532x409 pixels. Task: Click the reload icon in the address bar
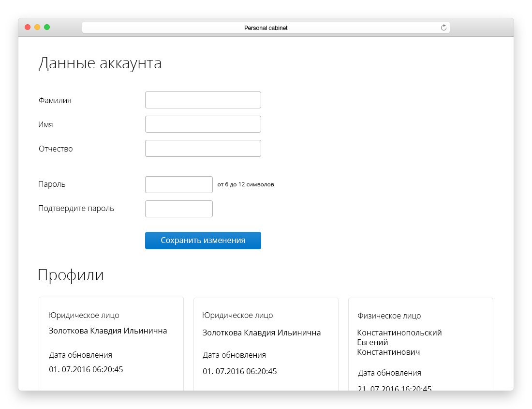pyautogui.click(x=443, y=28)
